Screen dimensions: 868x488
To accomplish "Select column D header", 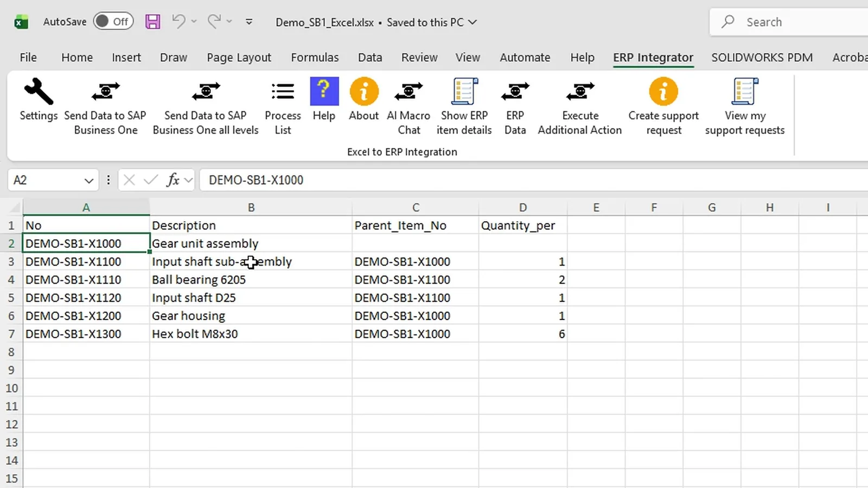I will coord(523,208).
